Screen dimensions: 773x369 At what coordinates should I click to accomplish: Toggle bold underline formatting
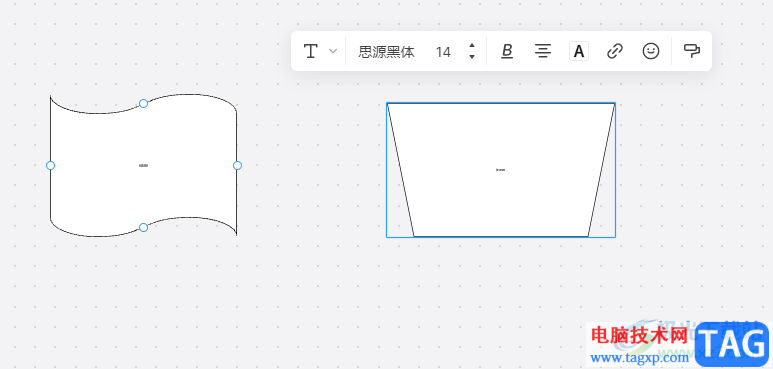507,51
